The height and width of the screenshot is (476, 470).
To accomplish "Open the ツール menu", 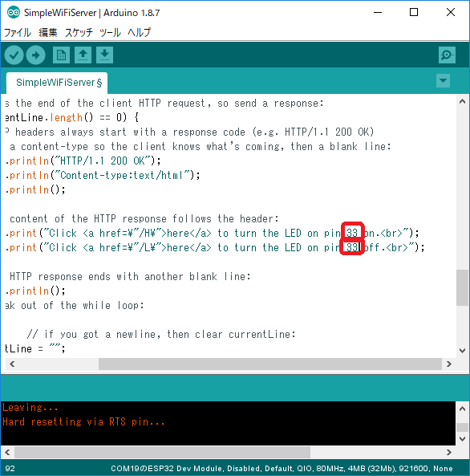I will click(x=110, y=32).
